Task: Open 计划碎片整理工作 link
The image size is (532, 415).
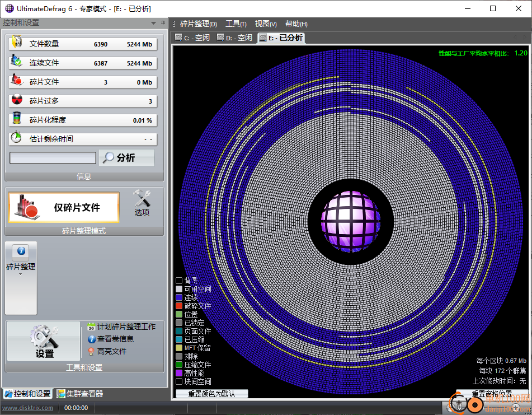Action: tap(126, 327)
